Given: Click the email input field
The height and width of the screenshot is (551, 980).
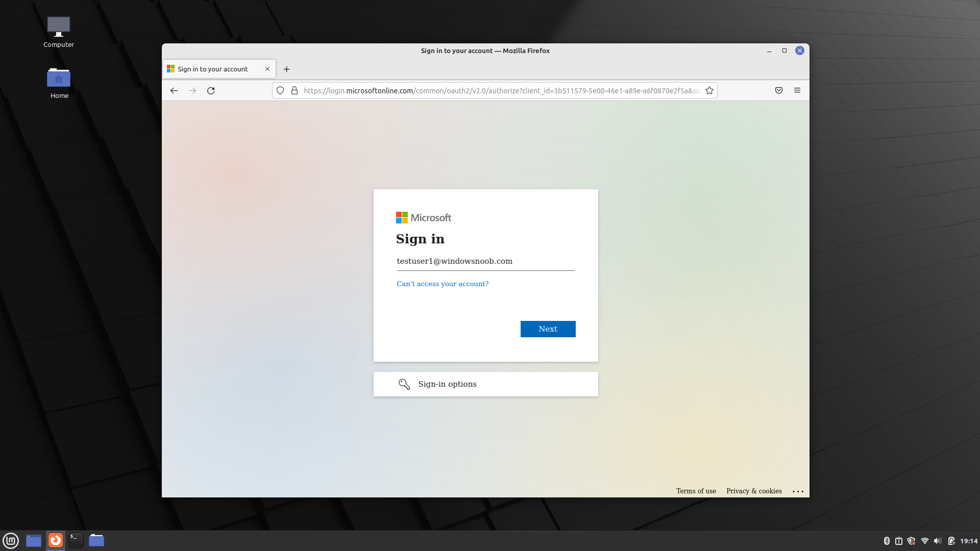Looking at the screenshot, I should point(485,261).
